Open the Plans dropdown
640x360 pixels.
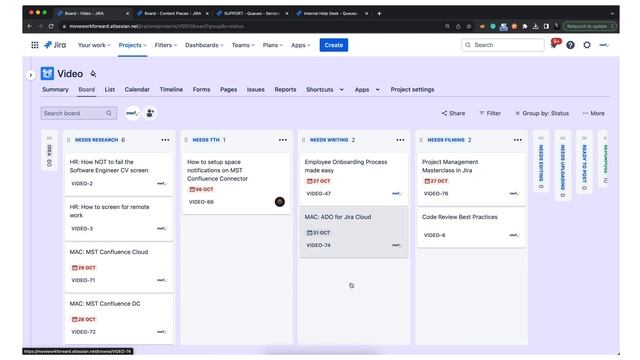coord(272,45)
